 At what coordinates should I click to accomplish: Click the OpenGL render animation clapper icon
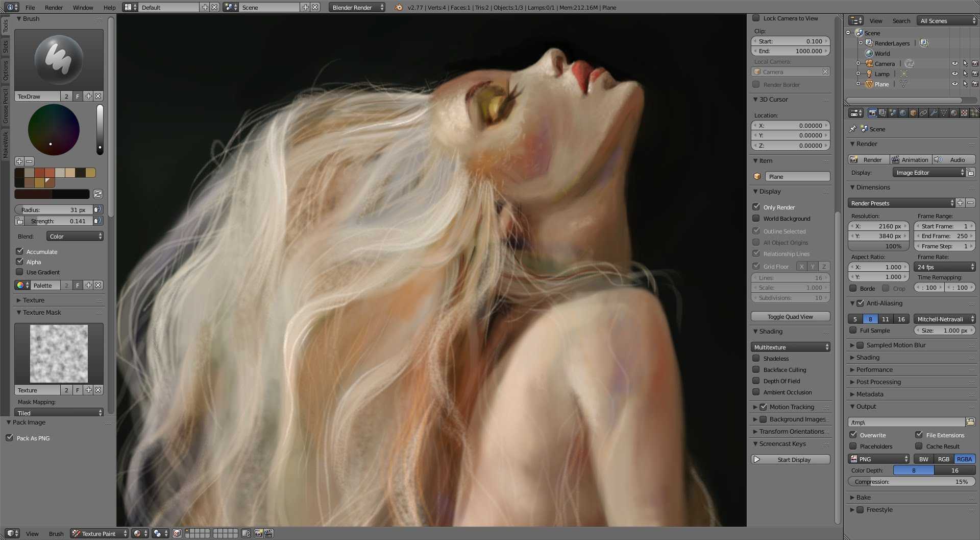[x=268, y=533]
